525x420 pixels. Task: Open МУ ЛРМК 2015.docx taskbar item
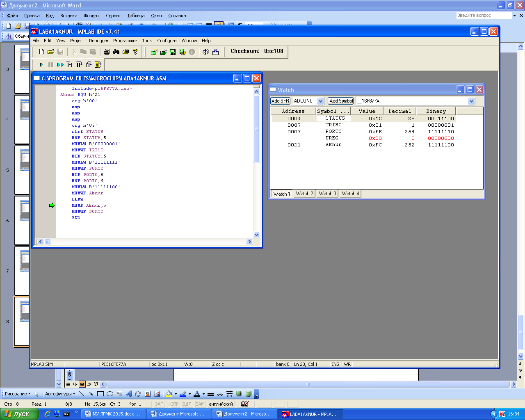point(113,414)
